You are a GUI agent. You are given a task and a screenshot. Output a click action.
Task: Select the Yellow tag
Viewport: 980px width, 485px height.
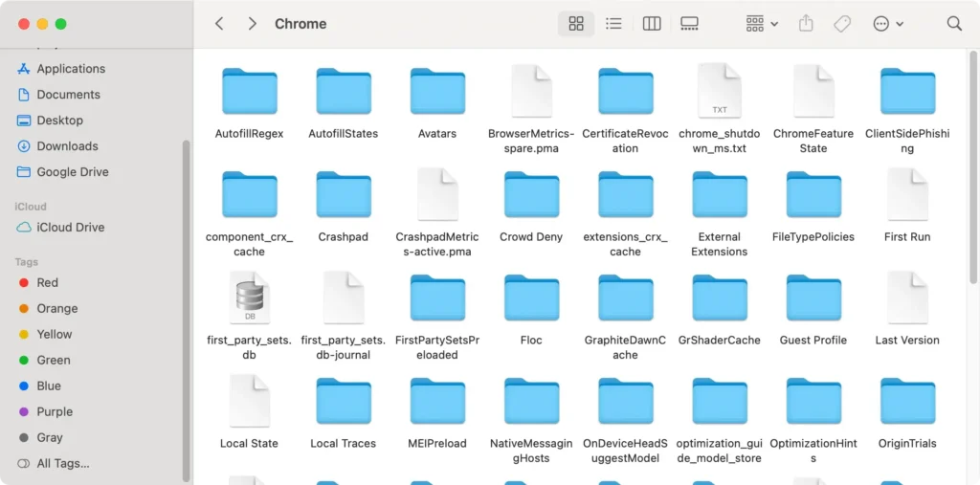point(45,335)
